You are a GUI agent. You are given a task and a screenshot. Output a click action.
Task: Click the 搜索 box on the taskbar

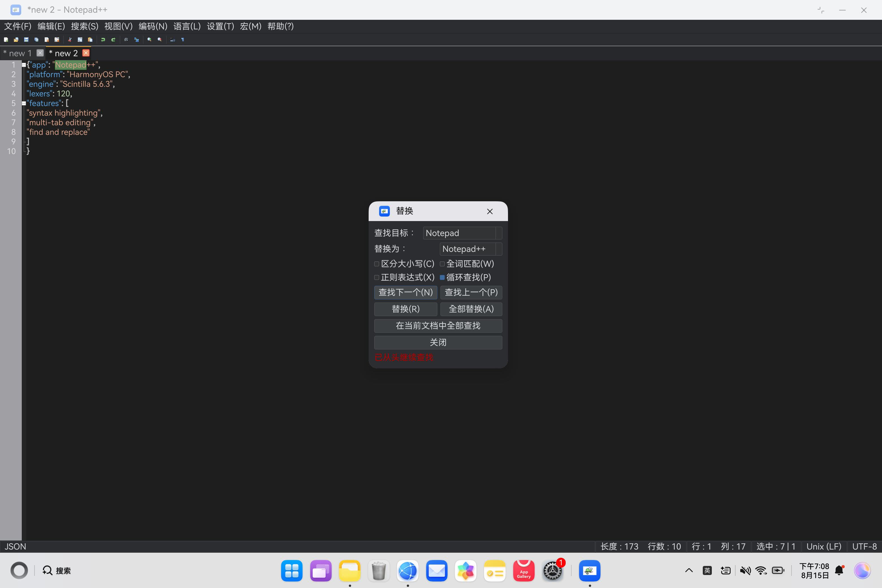point(57,570)
